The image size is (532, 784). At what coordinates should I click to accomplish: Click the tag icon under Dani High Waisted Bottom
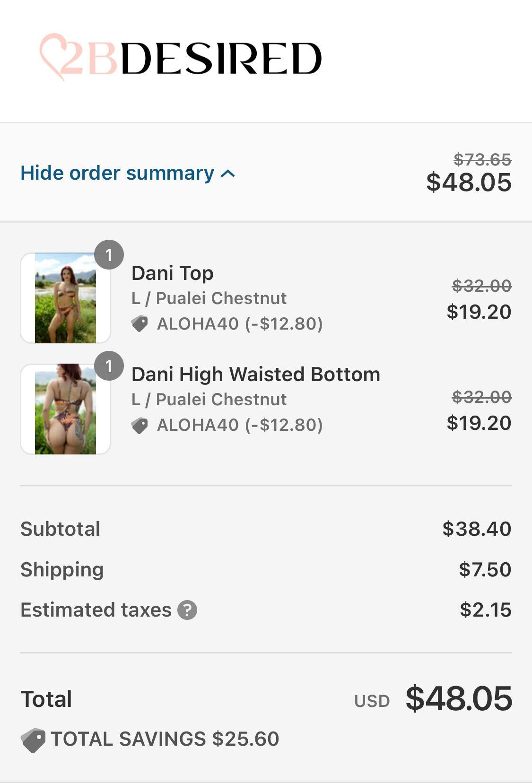point(140,426)
